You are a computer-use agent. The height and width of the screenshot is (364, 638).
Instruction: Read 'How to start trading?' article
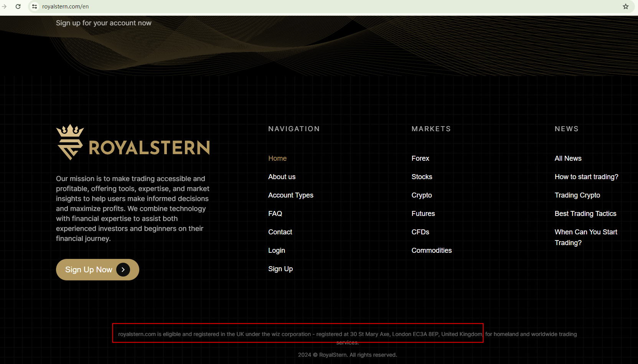(586, 177)
